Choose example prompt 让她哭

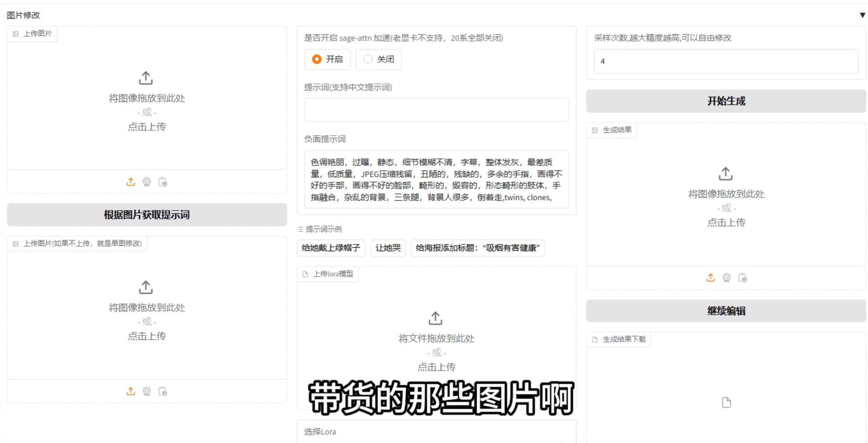coord(388,248)
